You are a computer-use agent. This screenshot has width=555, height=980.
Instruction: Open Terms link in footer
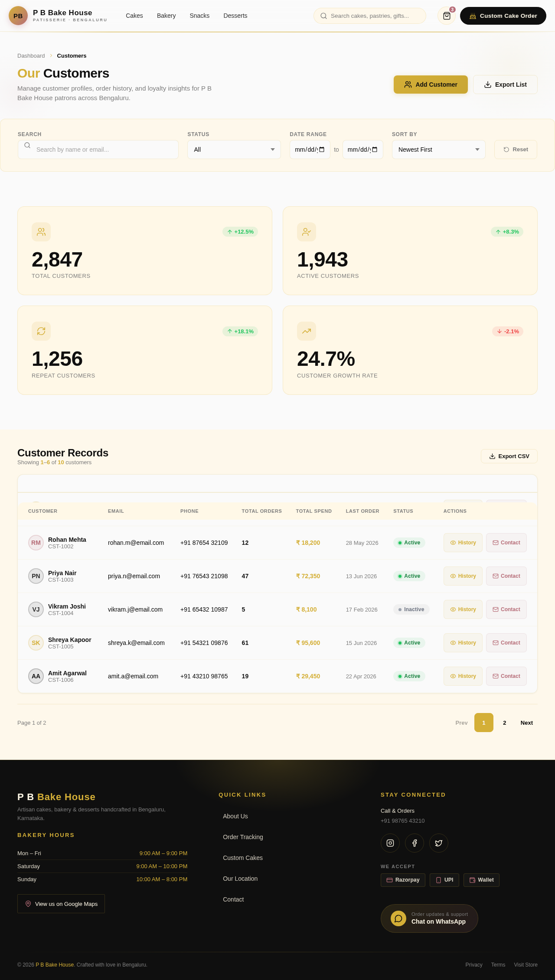(498, 965)
